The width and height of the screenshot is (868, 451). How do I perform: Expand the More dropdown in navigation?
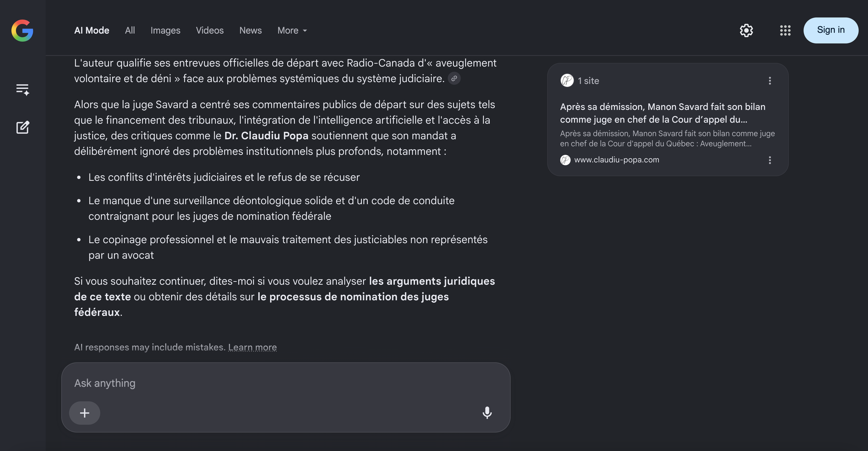point(292,31)
